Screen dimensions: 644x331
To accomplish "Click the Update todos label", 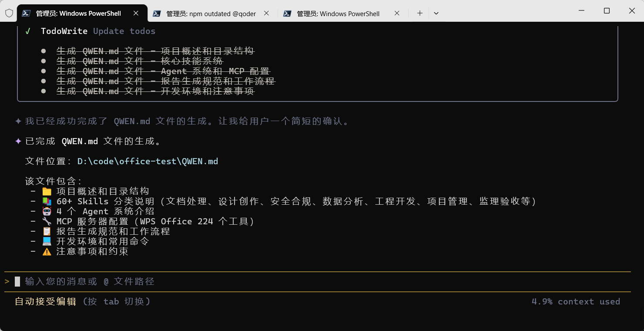I will [x=124, y=31].
